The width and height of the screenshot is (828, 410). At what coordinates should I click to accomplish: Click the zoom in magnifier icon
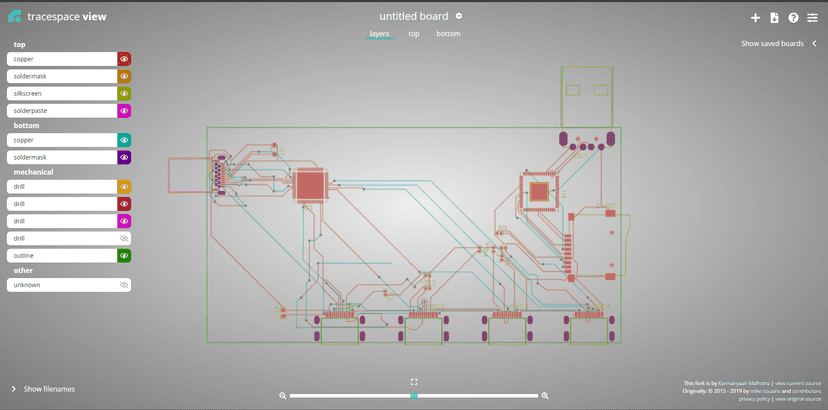545,396
